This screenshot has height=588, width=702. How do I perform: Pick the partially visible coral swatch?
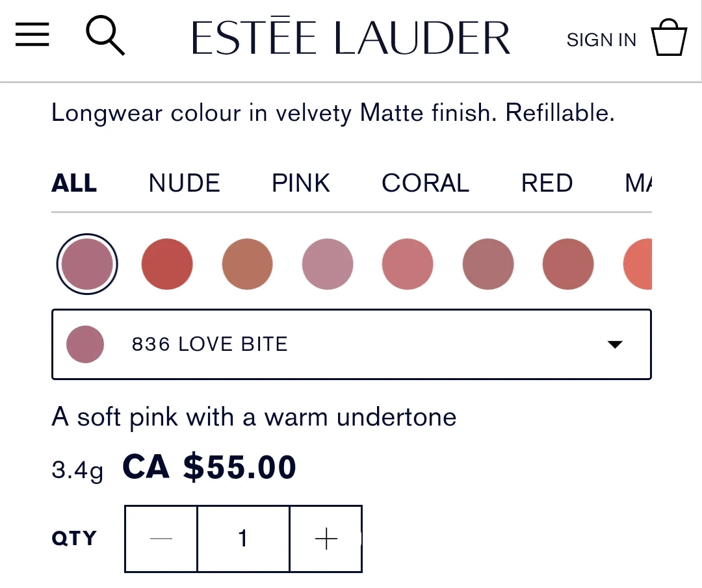638,264
